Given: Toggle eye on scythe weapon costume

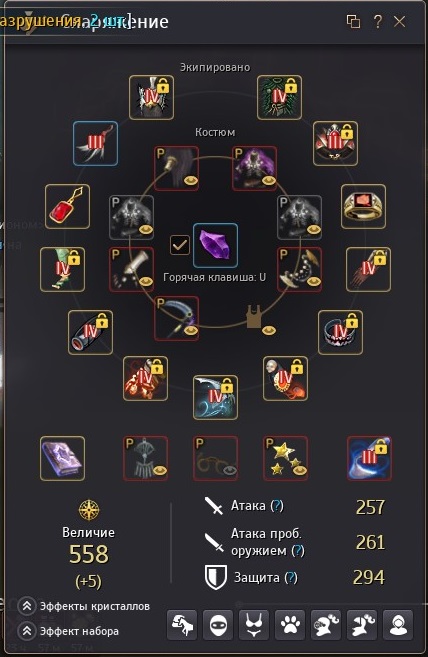Looking at the screenshot, I should coord(191,331).
